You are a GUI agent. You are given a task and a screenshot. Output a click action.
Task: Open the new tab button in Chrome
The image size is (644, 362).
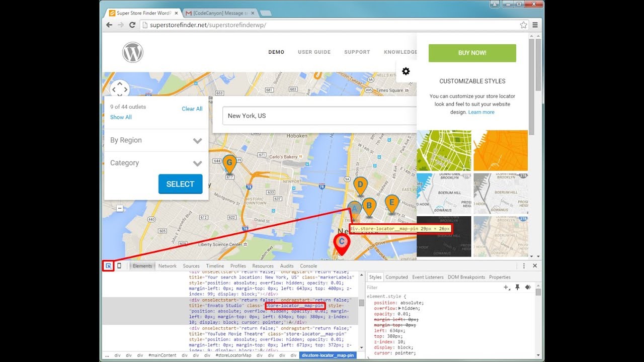(x=266, y=13)
